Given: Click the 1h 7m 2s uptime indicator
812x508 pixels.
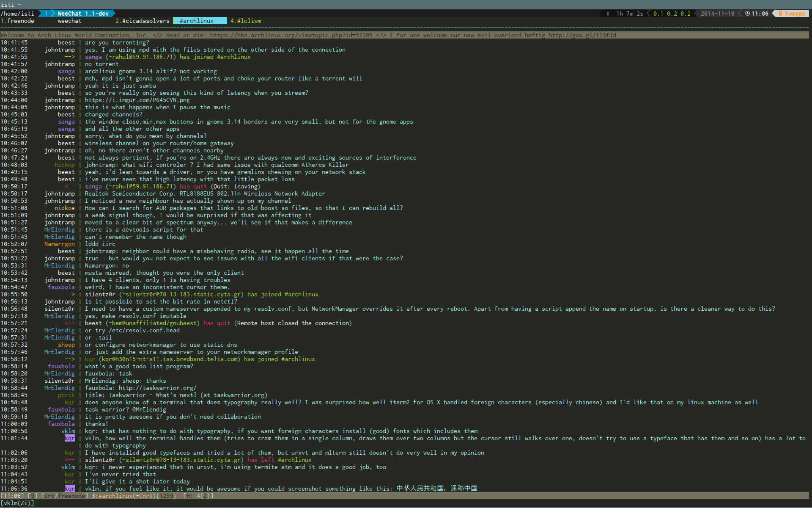Looking at the screenshot, I should point(630,14).
